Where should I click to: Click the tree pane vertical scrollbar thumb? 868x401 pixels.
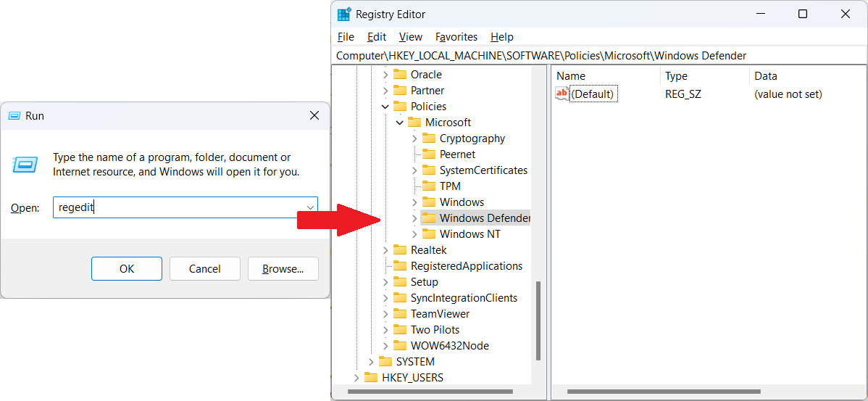[537, 321]
